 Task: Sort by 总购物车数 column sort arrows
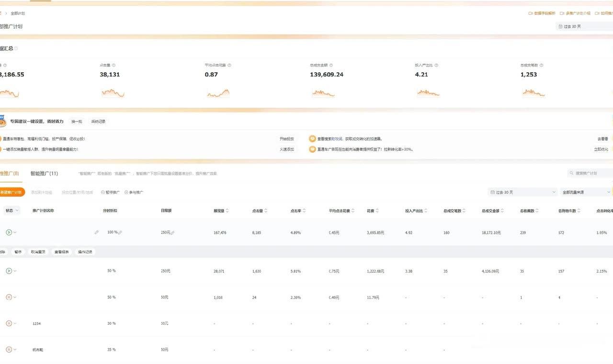[579, 210]
